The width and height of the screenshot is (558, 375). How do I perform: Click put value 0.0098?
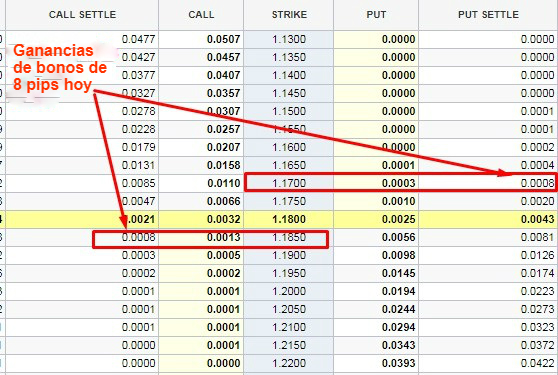(398, 255)
